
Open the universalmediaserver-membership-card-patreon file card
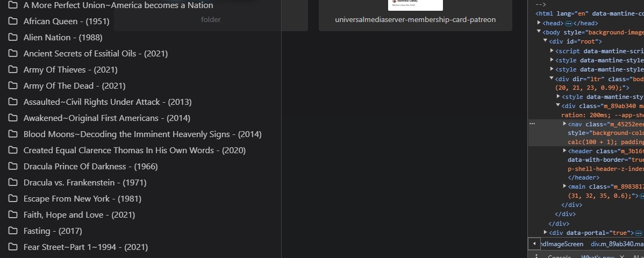coord(415,16)
